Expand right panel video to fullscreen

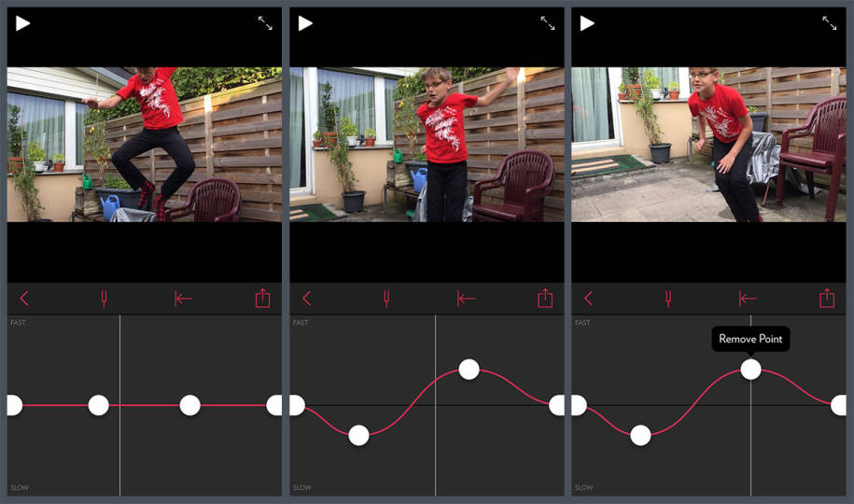(x=830, y=23)
